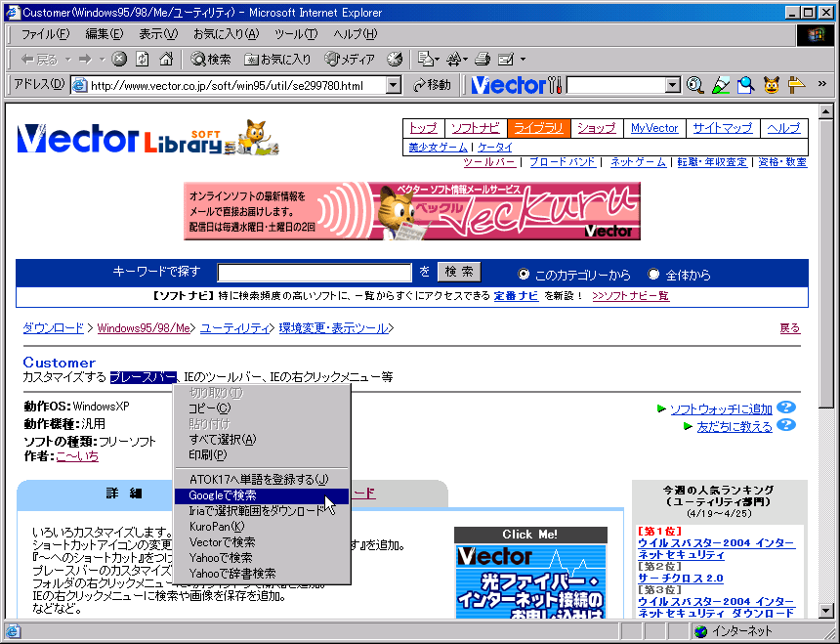This screenshot has width=840, height=644.
Task: Open the Mail toolbar button dropdown
Action: point(438,59)
